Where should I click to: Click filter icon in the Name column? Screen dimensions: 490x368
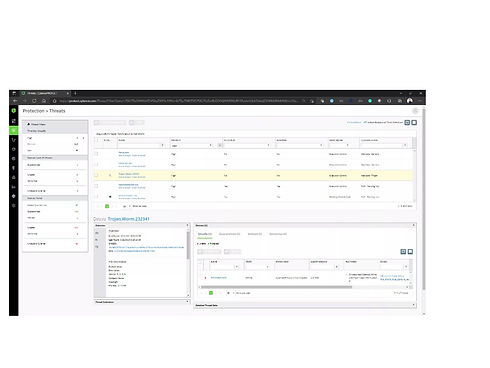pyautogui.click(x=163, y=145)
